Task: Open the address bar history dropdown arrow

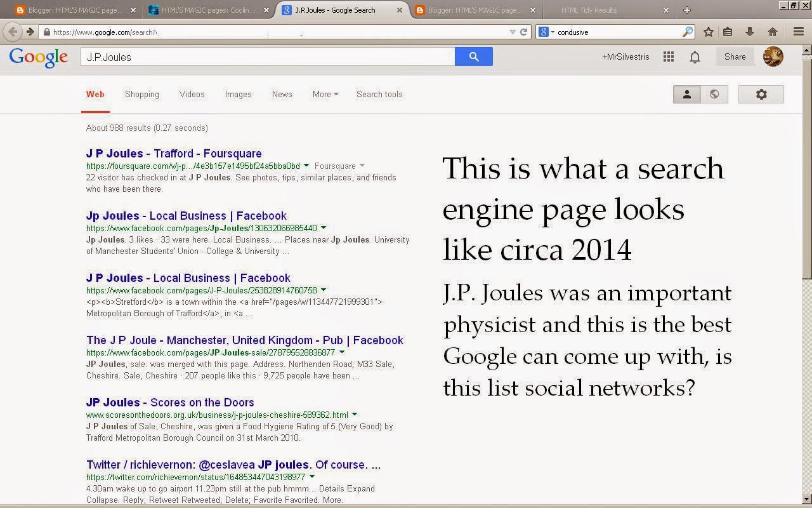Action: pyautogui.click(x=513, y=32)
